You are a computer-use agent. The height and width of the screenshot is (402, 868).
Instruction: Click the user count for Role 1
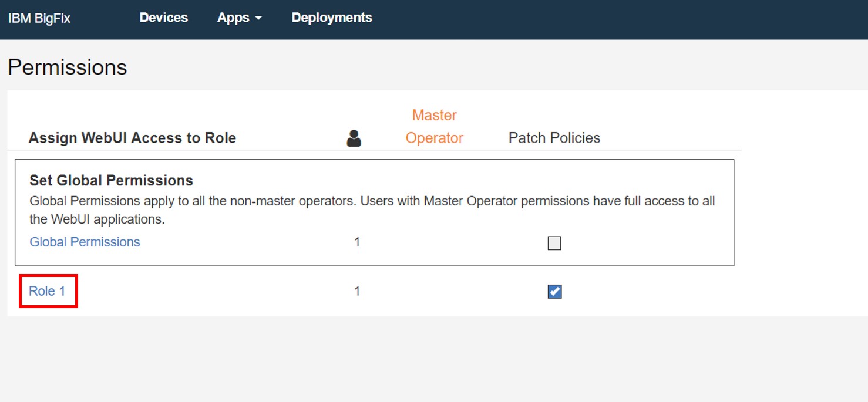click(x=357, y=291)
